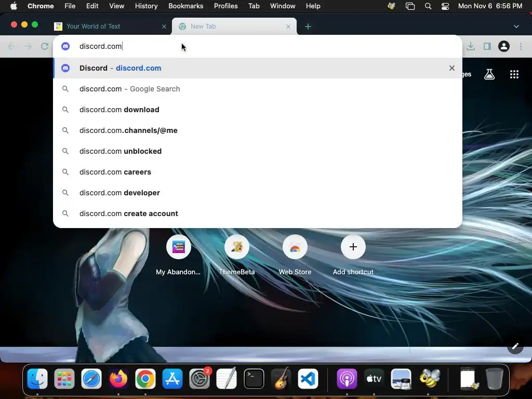Choose the discord.com Google Search suggestion
This screenshot has height=399, width=532.
258,89
